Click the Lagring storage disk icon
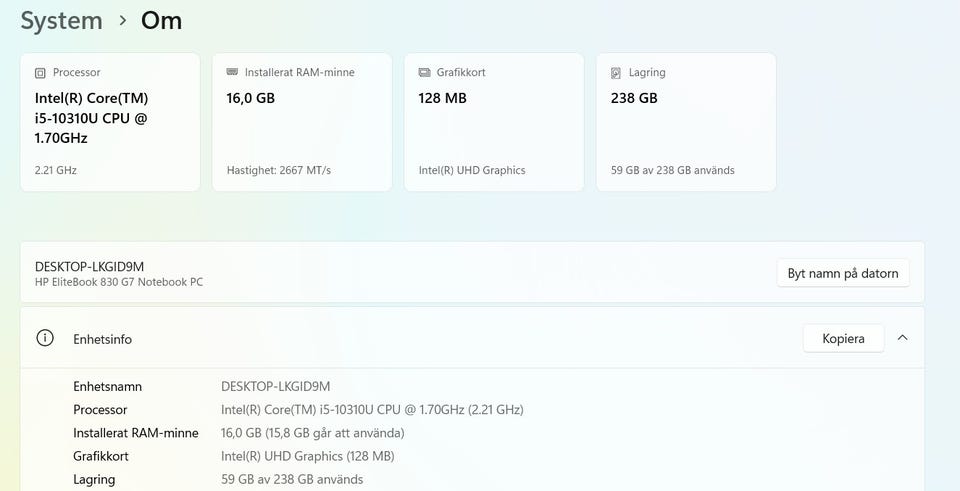This screenshot has height=491, width=960. point(616,73)
